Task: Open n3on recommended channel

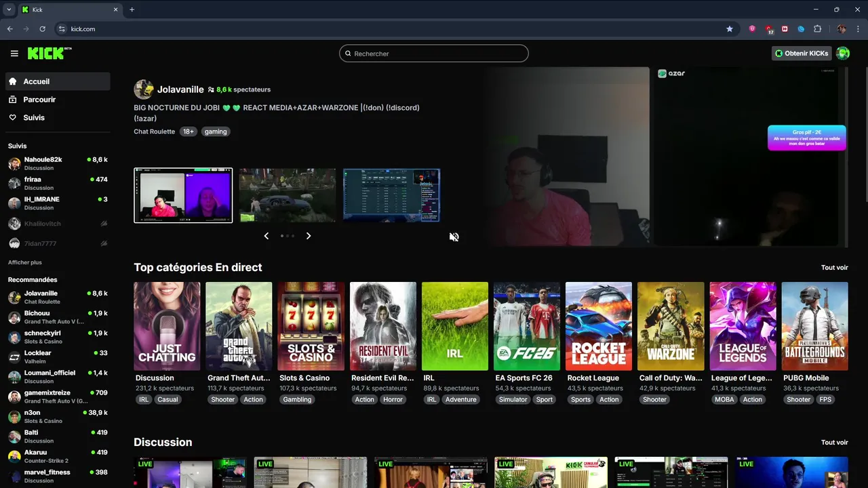Action: click(58, 416)
